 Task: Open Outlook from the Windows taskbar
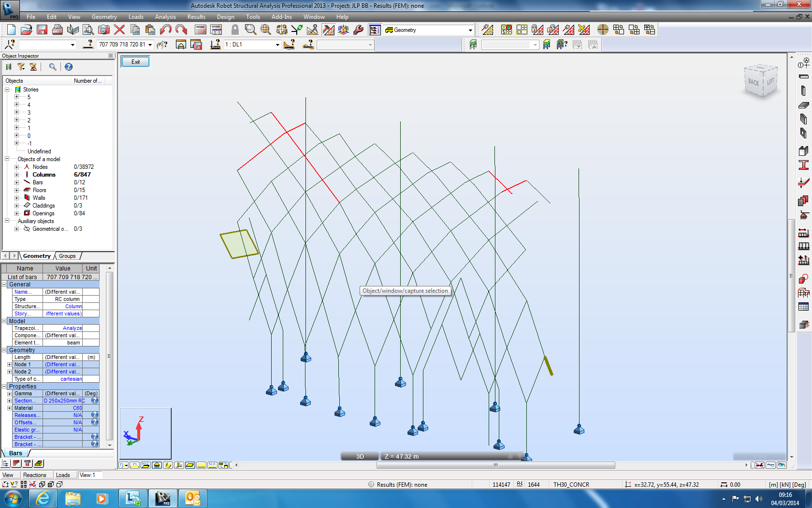pos(193,498)
